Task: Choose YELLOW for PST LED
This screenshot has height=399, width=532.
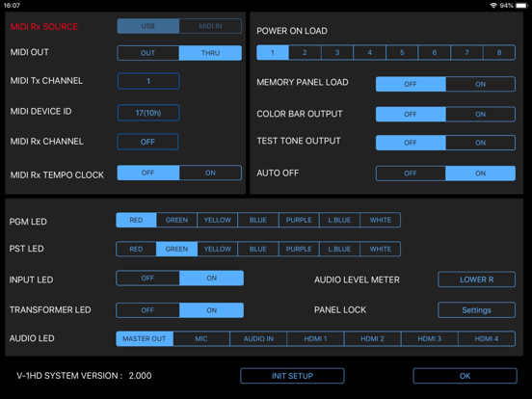Action: click(218, 249)
